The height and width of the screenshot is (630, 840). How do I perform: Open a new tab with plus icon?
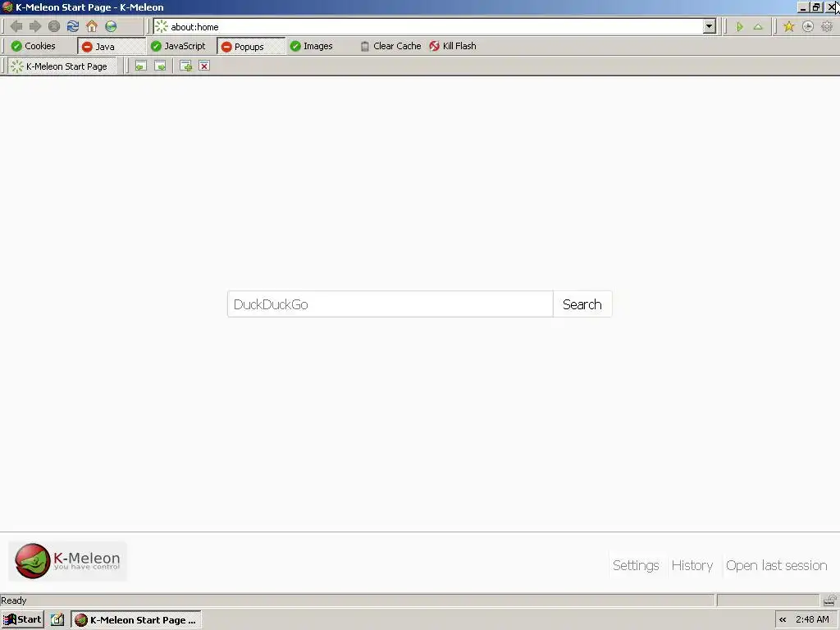pyautogui.click(x=185, y=66)
